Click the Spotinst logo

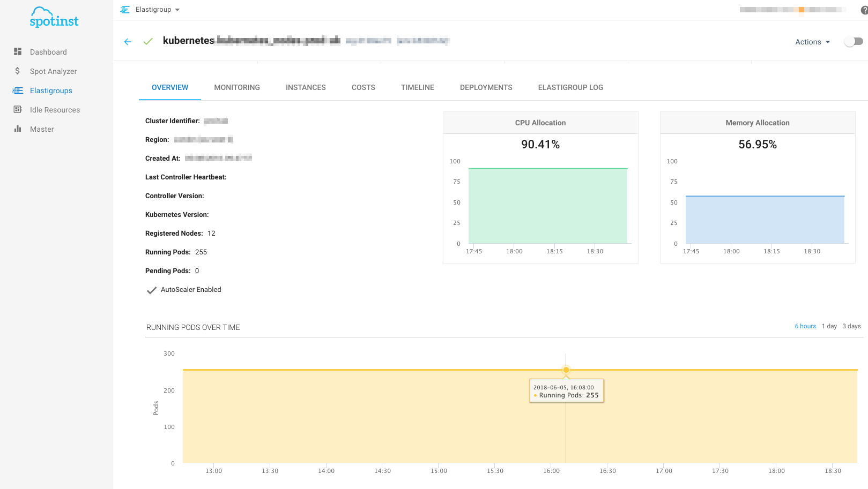tap(54, 18)
